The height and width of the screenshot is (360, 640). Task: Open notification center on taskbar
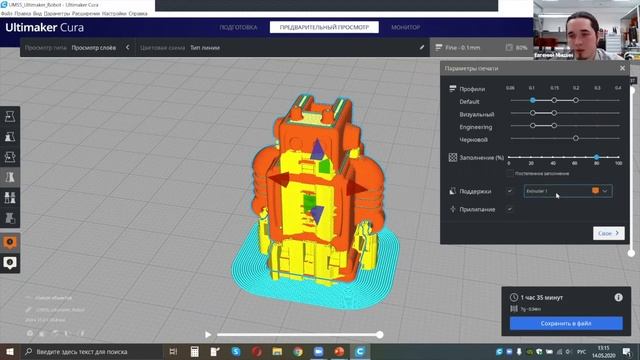tap(627, 351)
